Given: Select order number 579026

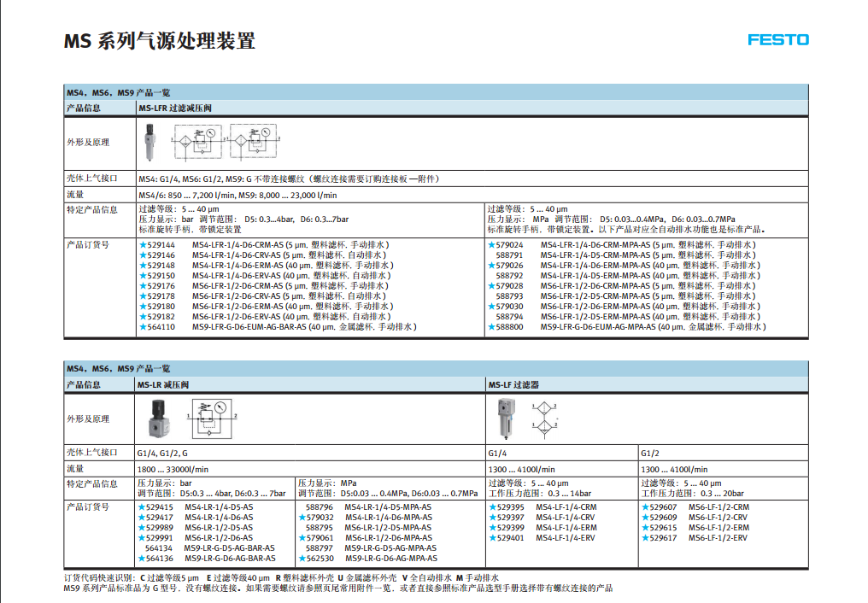Looking at the screenshot, I should coord(509,266).
